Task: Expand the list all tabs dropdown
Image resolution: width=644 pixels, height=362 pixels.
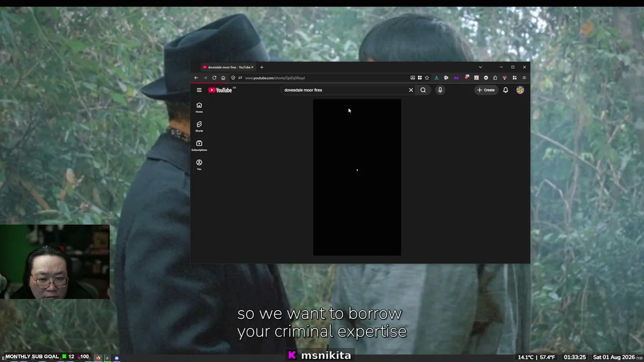Action: (480, 67)
